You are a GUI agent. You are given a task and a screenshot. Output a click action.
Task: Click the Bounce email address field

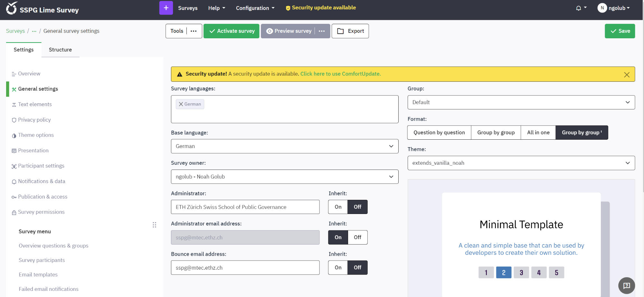[245, 268]
